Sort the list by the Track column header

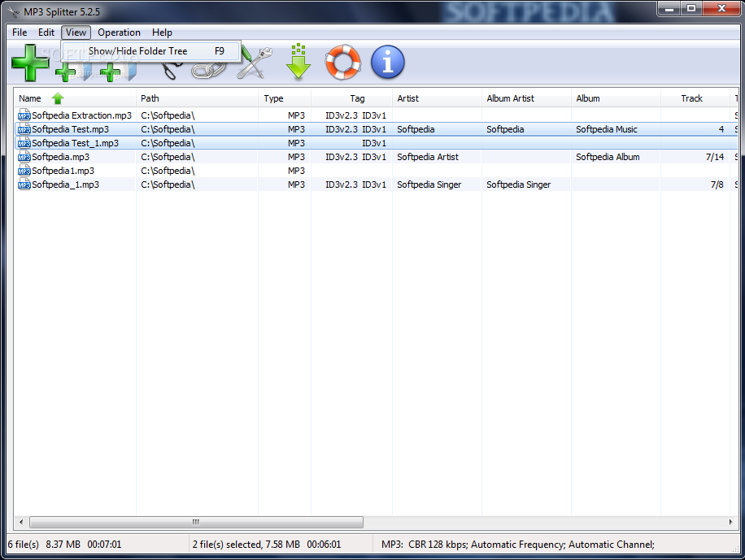click(695, 98)
